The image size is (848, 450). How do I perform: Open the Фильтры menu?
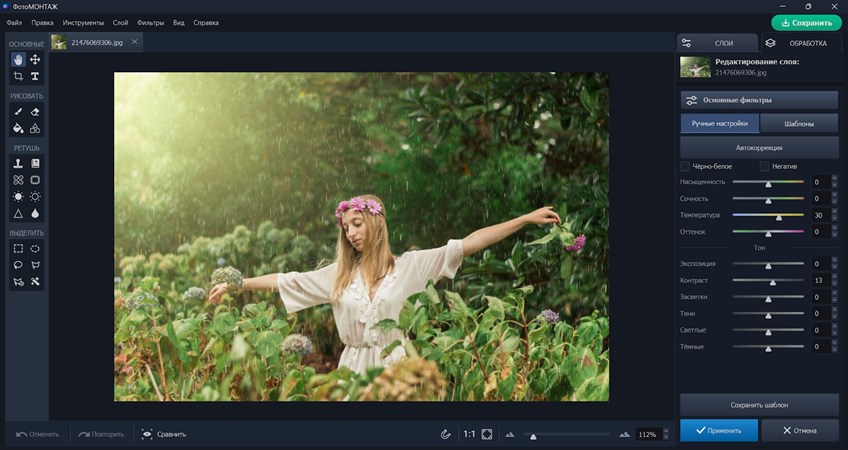150,21
